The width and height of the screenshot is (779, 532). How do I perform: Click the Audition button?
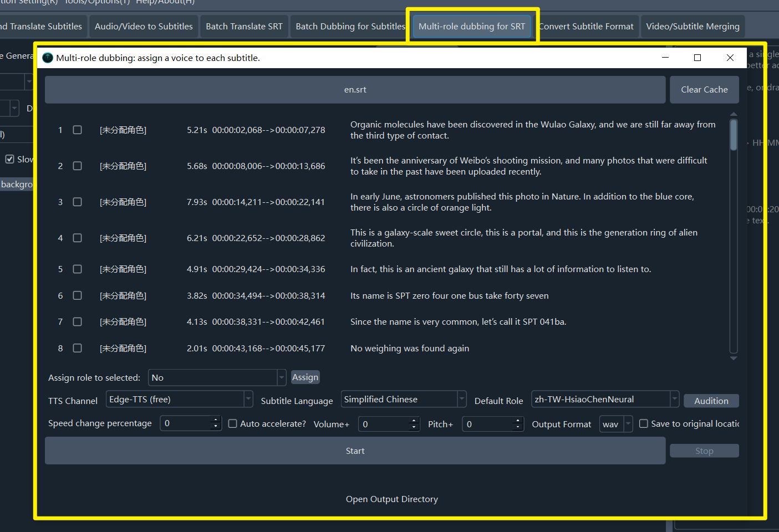click(x=711, y=401)
